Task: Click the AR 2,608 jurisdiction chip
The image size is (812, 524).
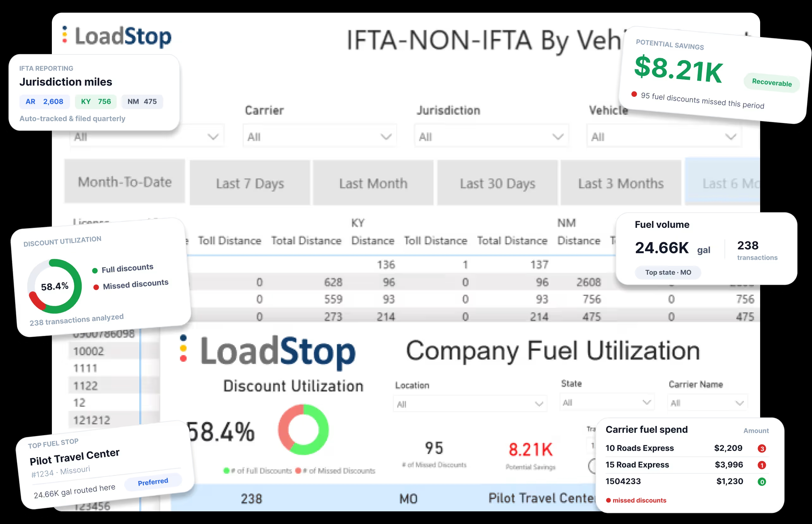Action: [45, 101]
